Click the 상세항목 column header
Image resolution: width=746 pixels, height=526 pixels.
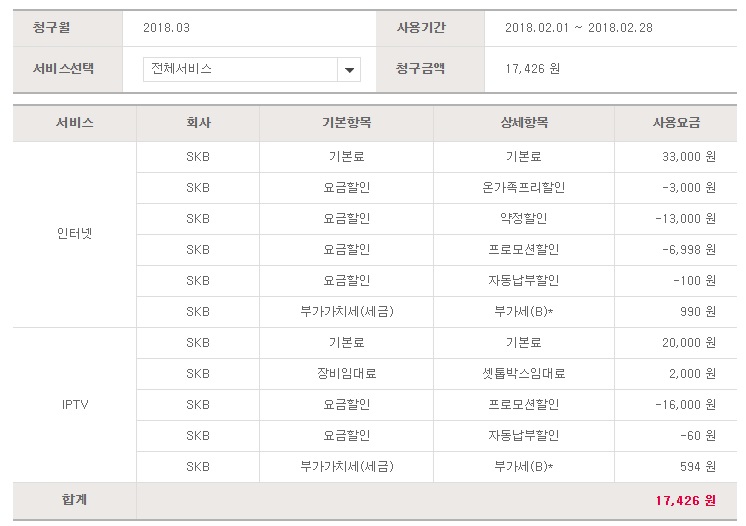coord(523,123)
